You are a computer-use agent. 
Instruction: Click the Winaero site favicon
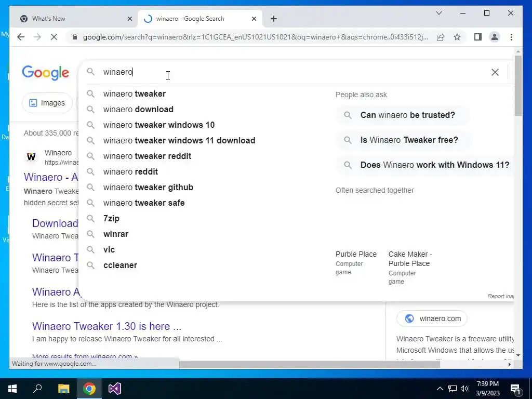coord(31,157)
